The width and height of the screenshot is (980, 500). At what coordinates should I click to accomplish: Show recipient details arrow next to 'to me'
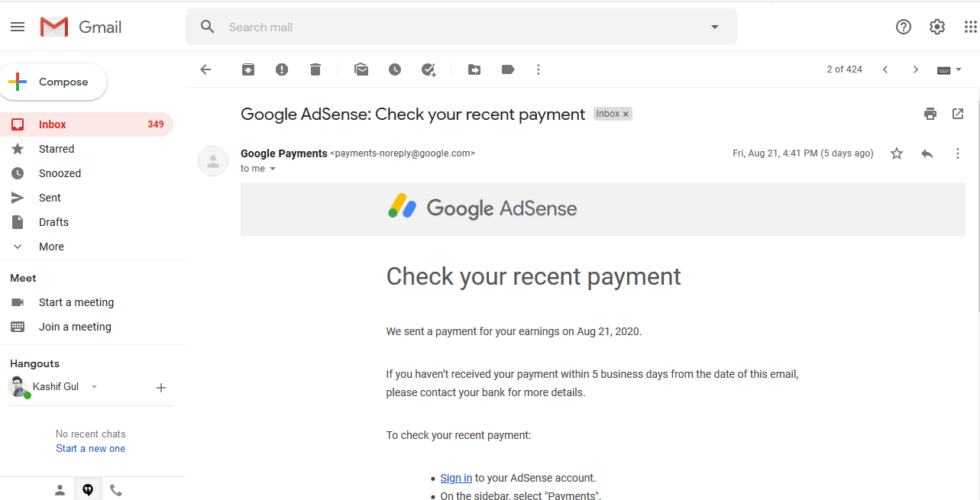tap(273, 169)
